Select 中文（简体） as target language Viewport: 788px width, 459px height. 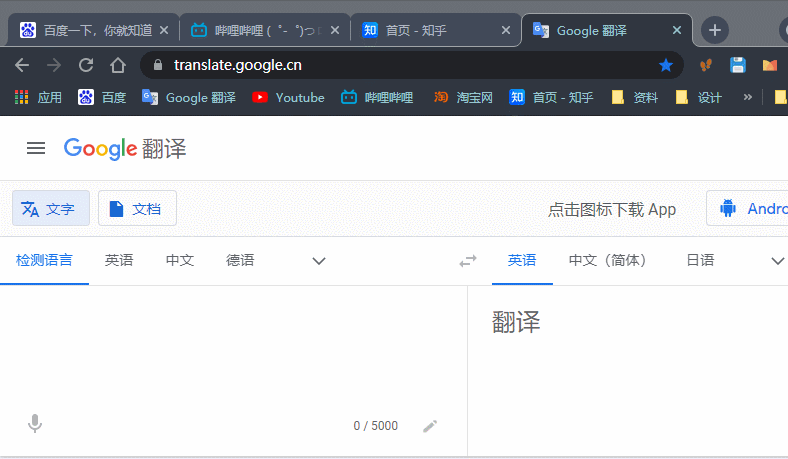[x=608, y=260]
